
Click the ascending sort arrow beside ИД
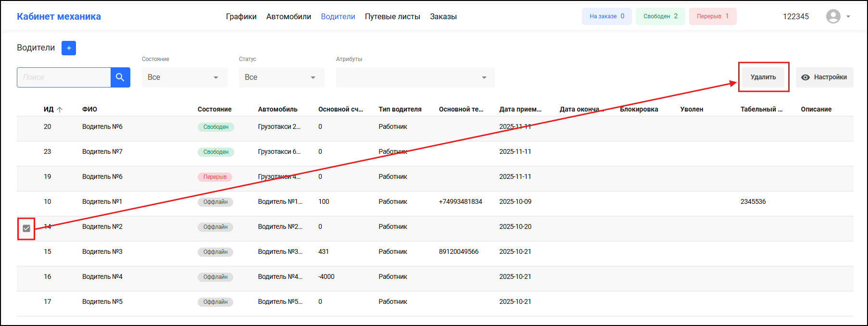pos(60,110)
